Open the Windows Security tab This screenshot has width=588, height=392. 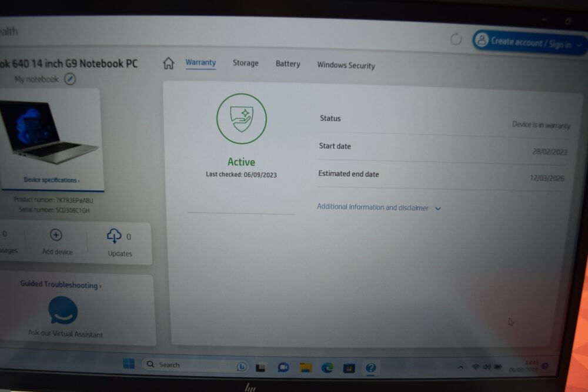point(346,65)
